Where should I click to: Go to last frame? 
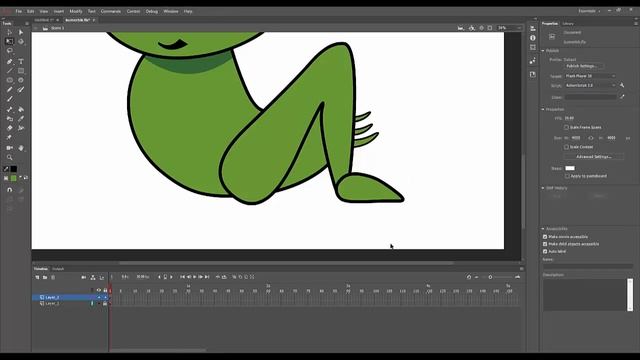[207, 277]
